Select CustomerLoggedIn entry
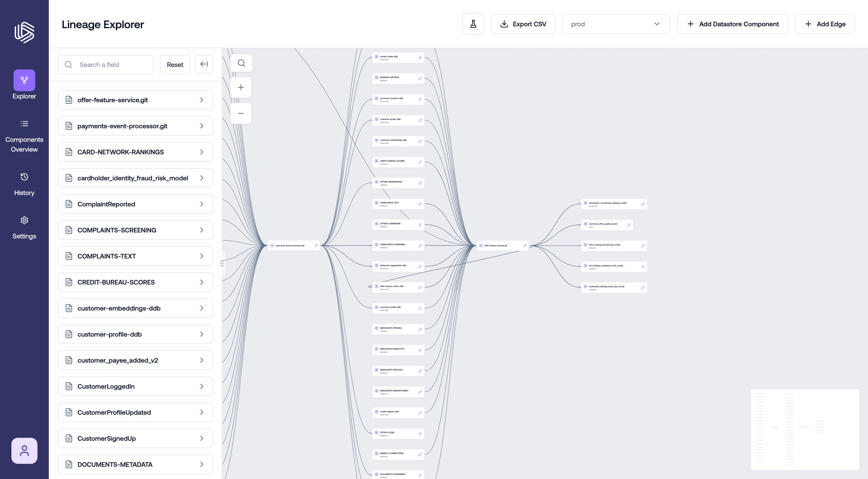This screenshot has width=868, height=479. click(135, 386)
